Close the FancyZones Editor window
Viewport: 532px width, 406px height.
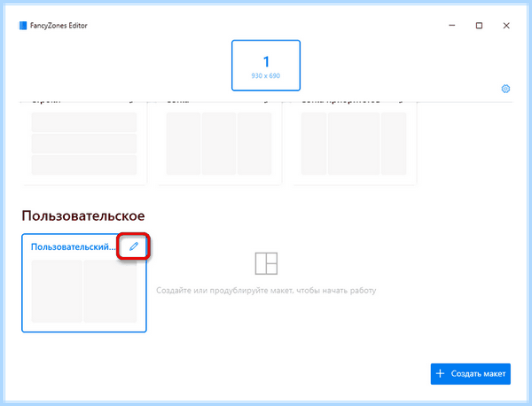(506, 26)
